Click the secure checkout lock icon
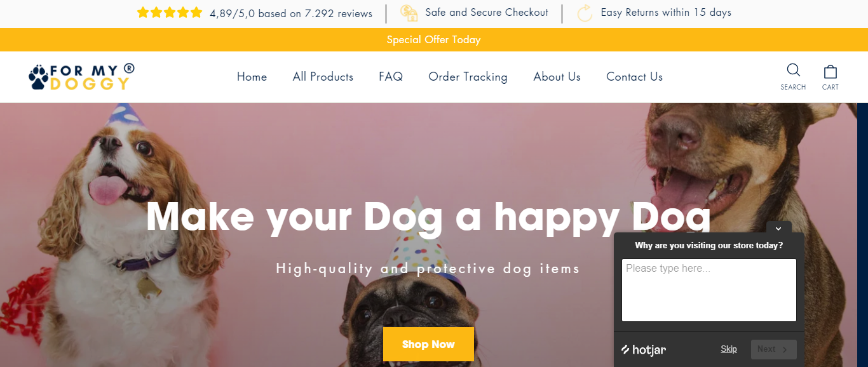Screen dimensions: 868x367 coord(409,13)
